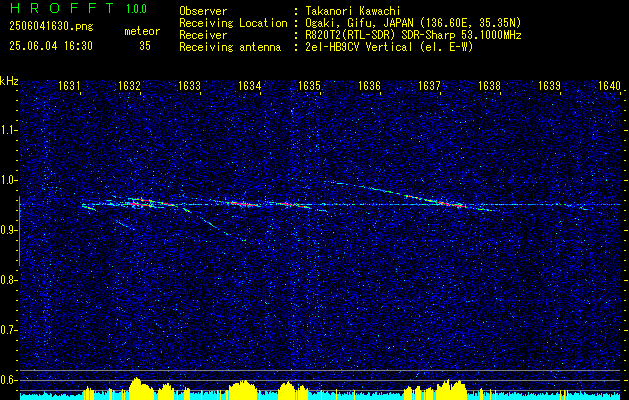Click the 'Receiver' field label
The image size is (629, 400).
click(x=203, y=35)
